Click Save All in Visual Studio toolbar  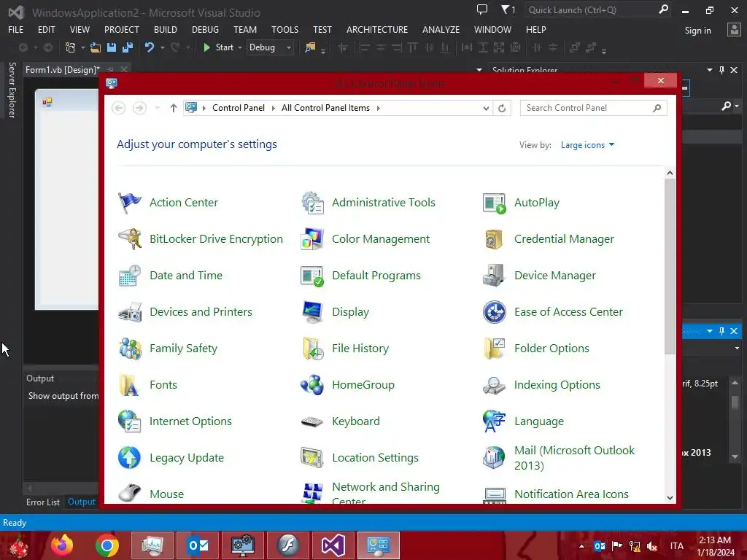(127, 47)
